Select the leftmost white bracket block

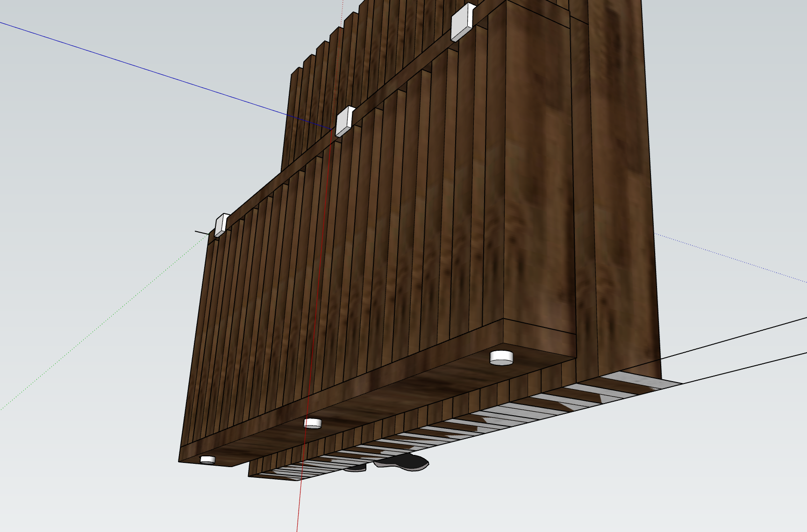tap(221, 225)
